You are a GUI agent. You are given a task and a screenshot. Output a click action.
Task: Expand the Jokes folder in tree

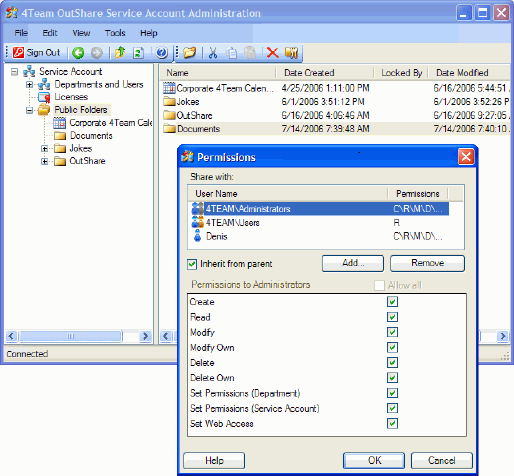[44, 149]
